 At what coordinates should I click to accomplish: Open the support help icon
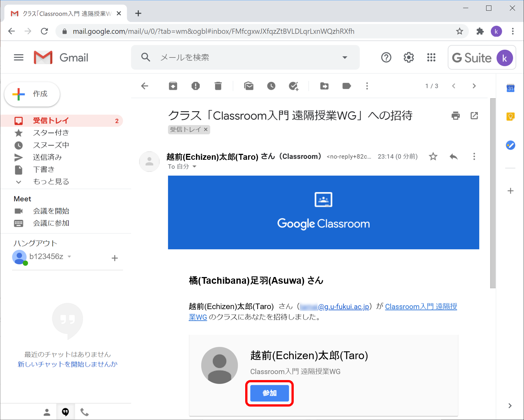click(x=386, y=57)
